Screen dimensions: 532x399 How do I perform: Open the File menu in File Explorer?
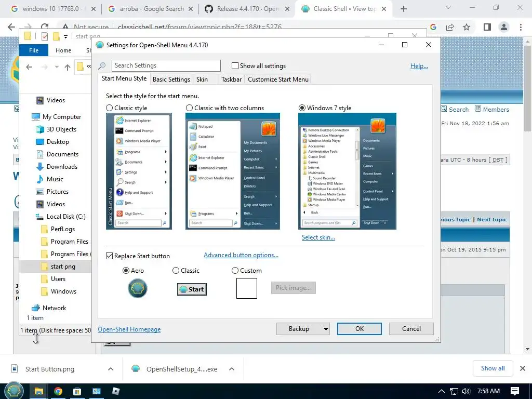[34, 50]
